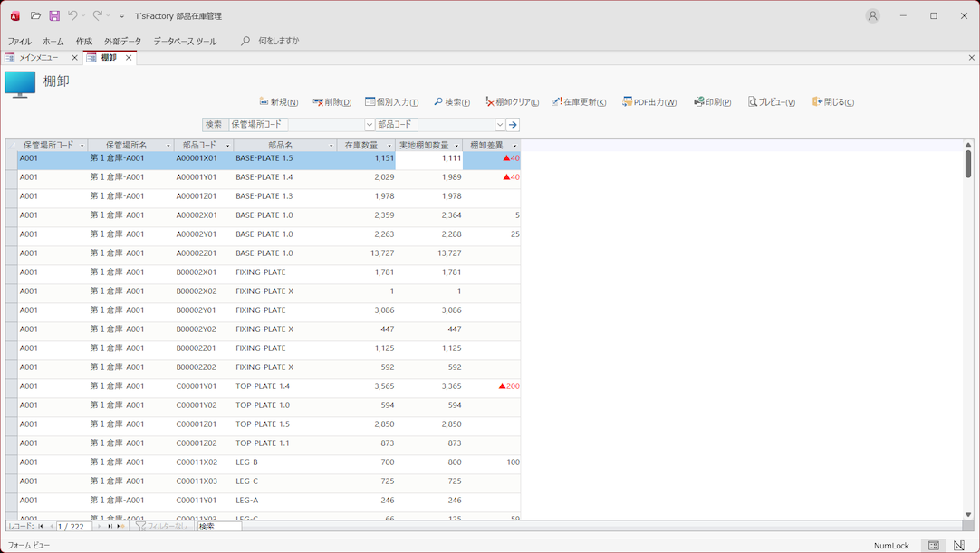Click the blue arrow search execute button
The height and width of the screenshot is (553, 980).
514,125
